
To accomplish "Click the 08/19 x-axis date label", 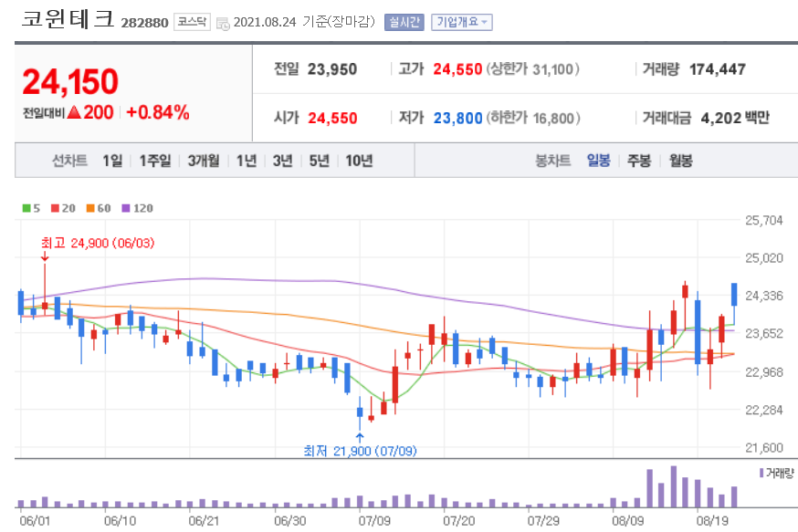I will pyautogui.click(x=712, y=521).
